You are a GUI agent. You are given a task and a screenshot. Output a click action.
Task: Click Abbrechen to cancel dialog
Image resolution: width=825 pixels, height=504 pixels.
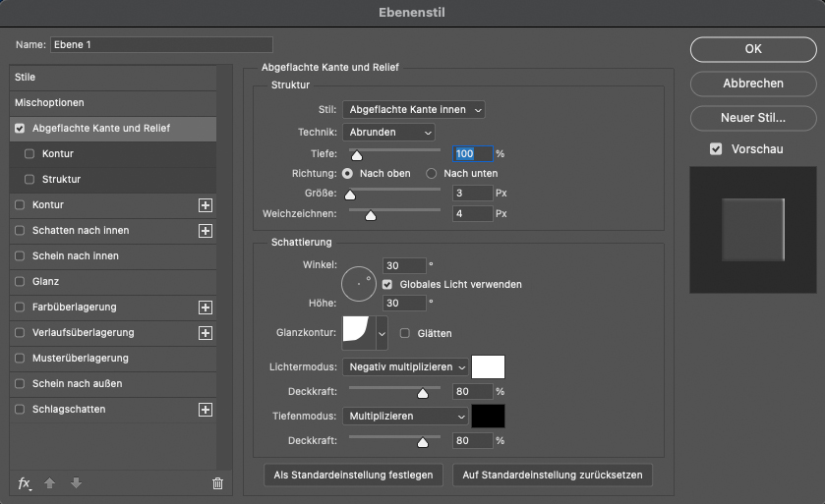click(753, 84)
